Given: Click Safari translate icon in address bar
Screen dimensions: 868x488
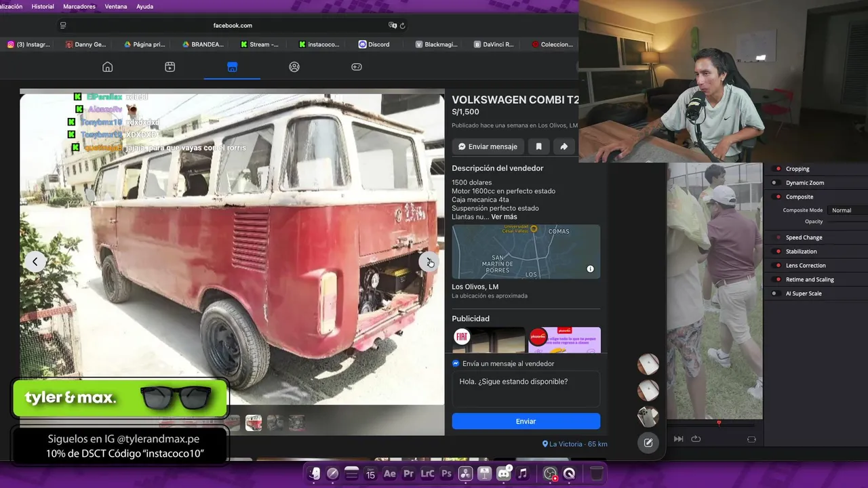Looking at the screenshot, I should 392,26.
